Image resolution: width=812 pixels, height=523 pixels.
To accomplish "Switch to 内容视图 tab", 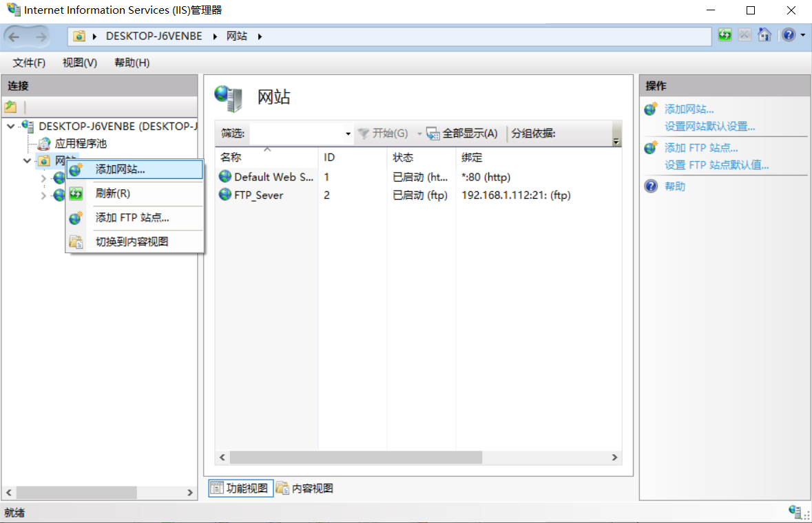I will (305, 488).
